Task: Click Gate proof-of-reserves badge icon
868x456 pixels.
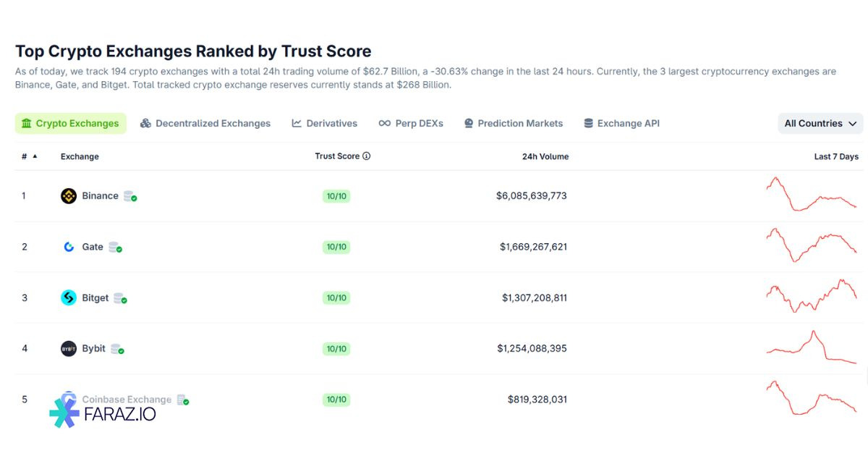Action: click(x=115, y=248)
